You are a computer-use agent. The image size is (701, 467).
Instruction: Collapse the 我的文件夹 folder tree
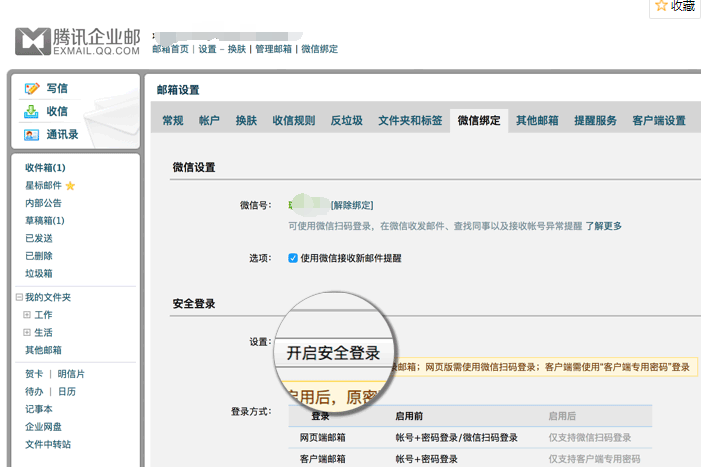[x=18, y=297]
